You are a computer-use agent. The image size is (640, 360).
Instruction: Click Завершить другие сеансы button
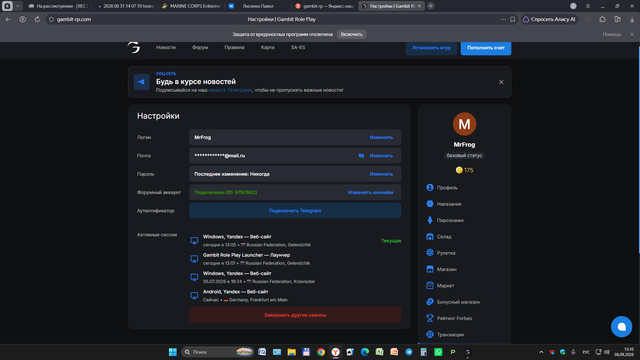pos(295,315)
